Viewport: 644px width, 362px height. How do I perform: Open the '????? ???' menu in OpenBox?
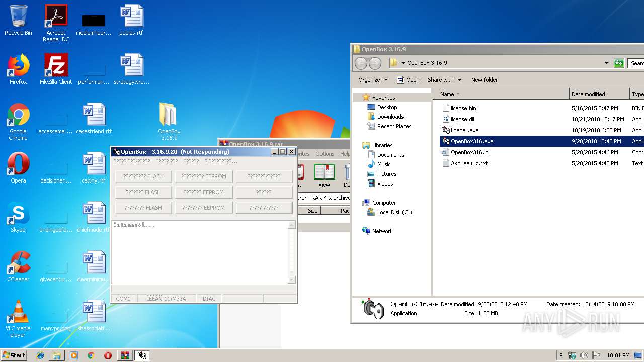coord(167,161)
